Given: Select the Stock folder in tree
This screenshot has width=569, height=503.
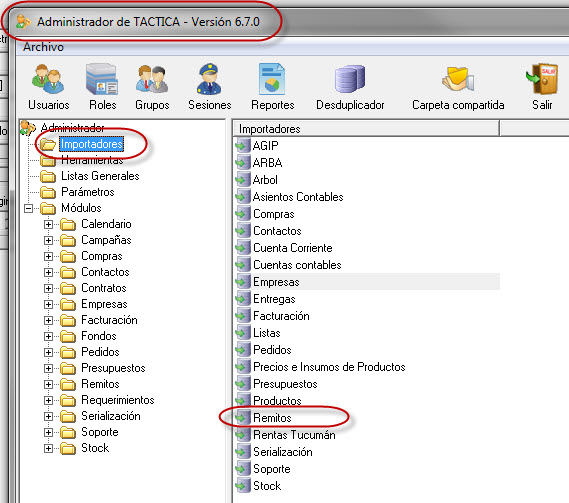Looking at the screenshot, I should point(95,448).
